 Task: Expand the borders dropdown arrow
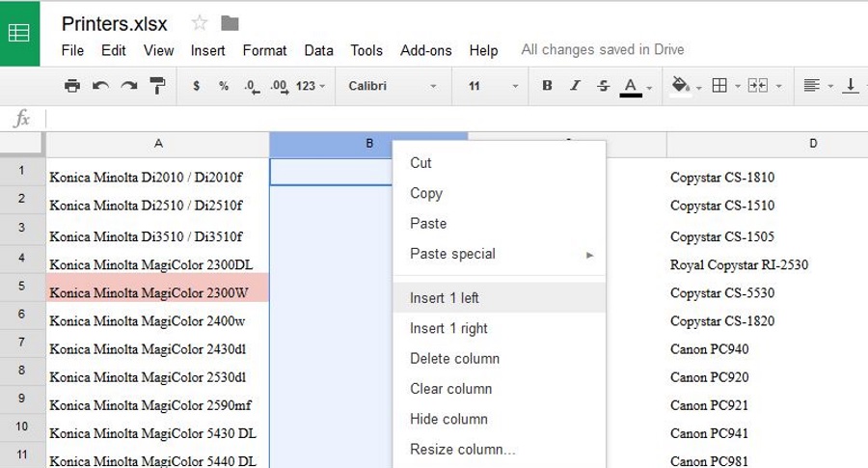coord(738,87)
